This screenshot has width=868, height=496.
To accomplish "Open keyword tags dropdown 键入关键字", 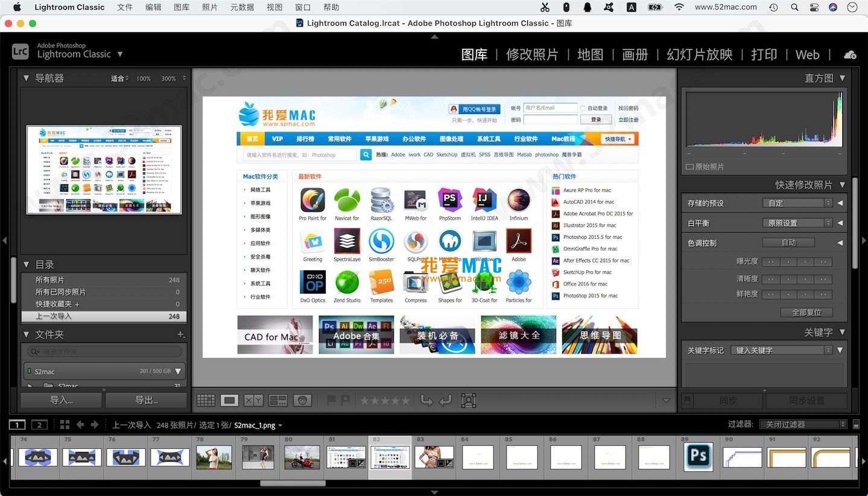I will tap(781, 350).
